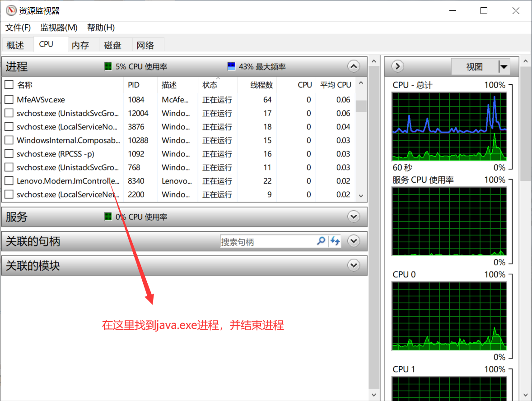Click the search magnifier icon in handles bar
Image resolution: width=532 pixels, height=401 pixels.
(321, 241)
